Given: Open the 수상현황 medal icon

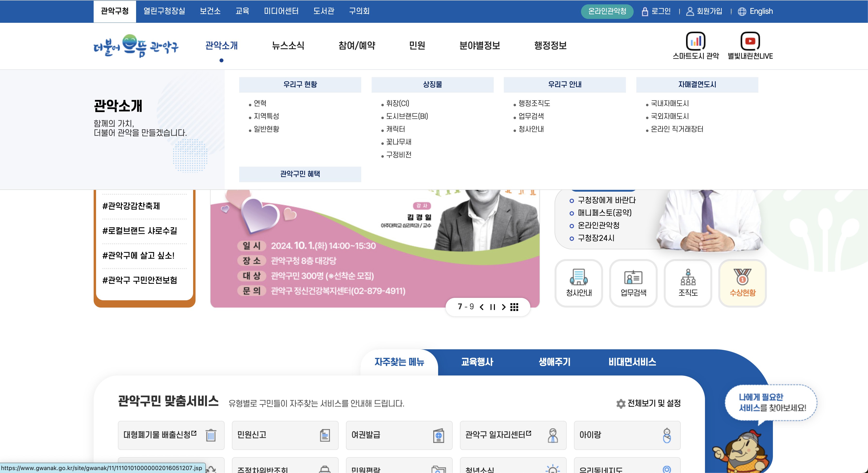Looking at the screenshot, I should coord(742,277).
